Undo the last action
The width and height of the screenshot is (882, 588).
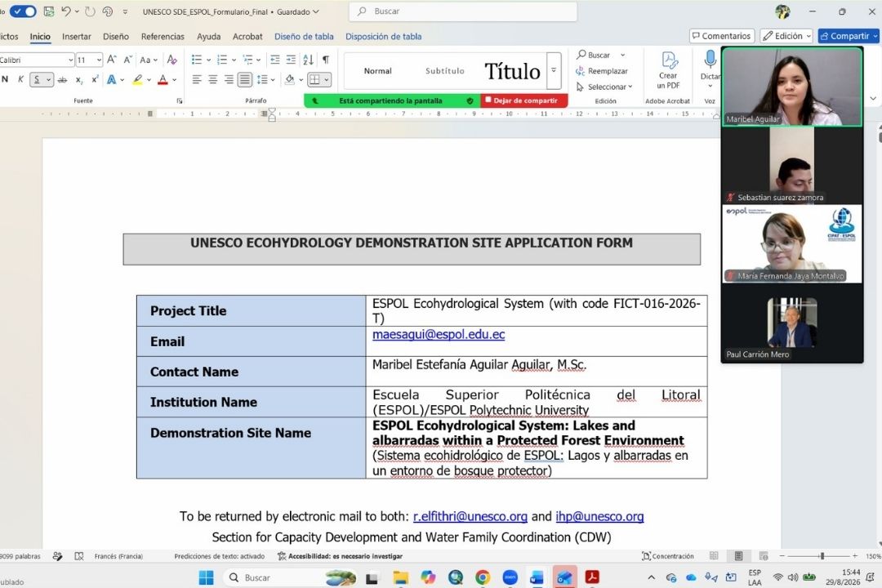point(66,11)
